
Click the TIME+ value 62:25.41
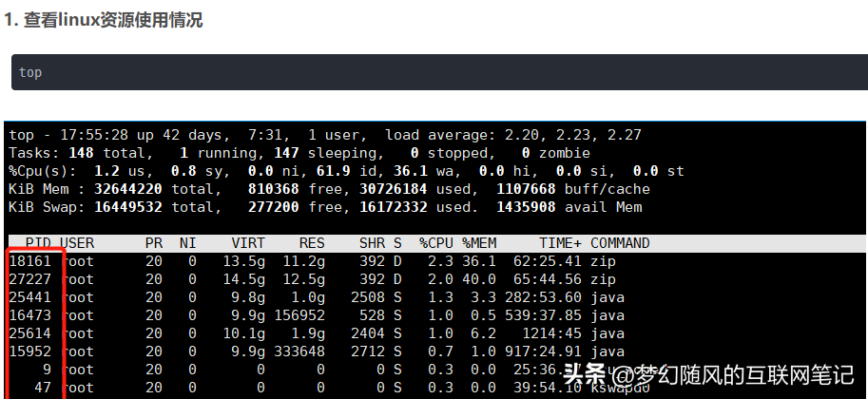548,261
